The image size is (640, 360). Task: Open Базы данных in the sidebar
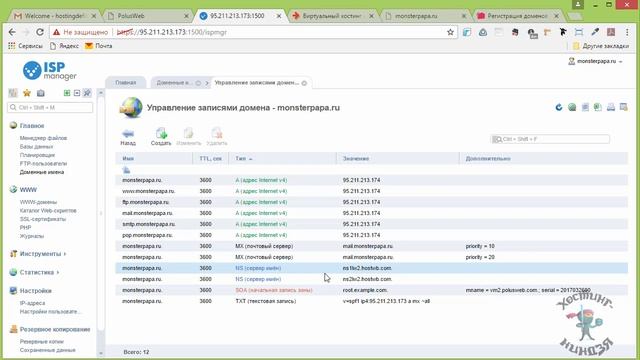click(36, 147)
